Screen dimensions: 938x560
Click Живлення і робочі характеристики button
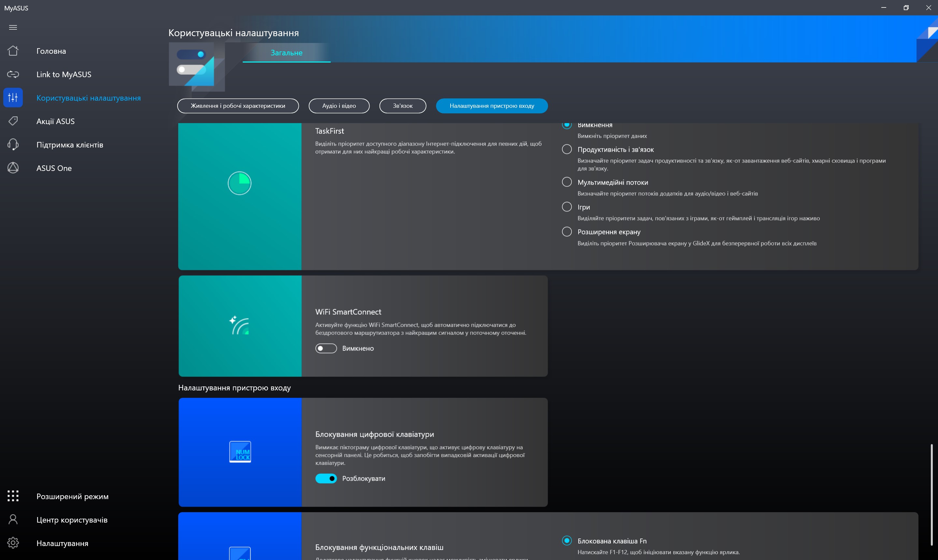[238, 106]
